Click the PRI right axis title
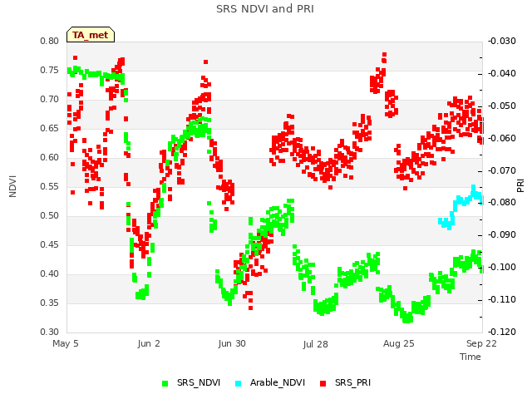 pos(520,186)
